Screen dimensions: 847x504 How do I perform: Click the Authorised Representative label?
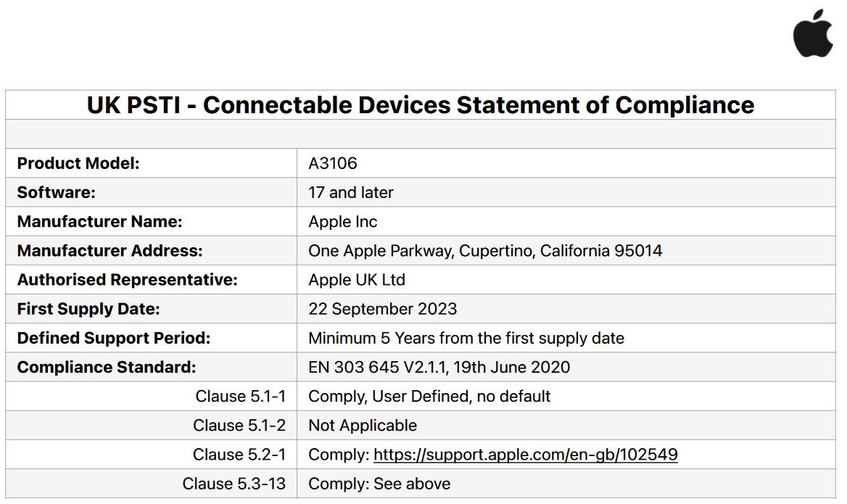pos(128,280)
